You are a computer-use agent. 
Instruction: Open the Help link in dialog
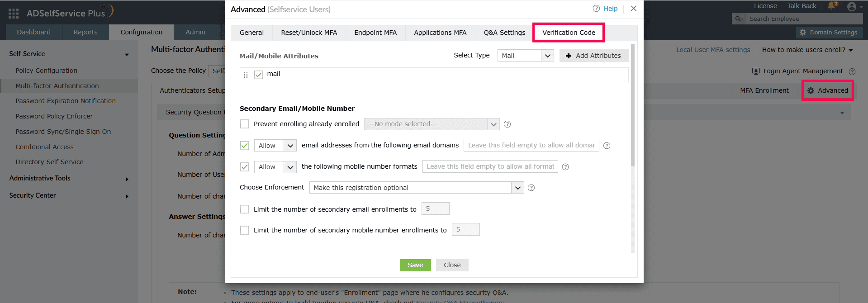point(611,9)
